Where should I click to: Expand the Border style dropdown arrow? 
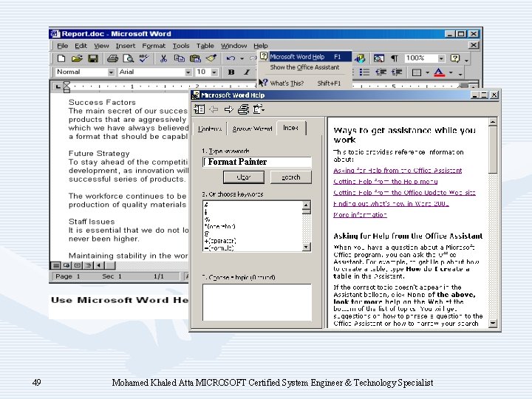pyautogui.click(x=427, y=72)
